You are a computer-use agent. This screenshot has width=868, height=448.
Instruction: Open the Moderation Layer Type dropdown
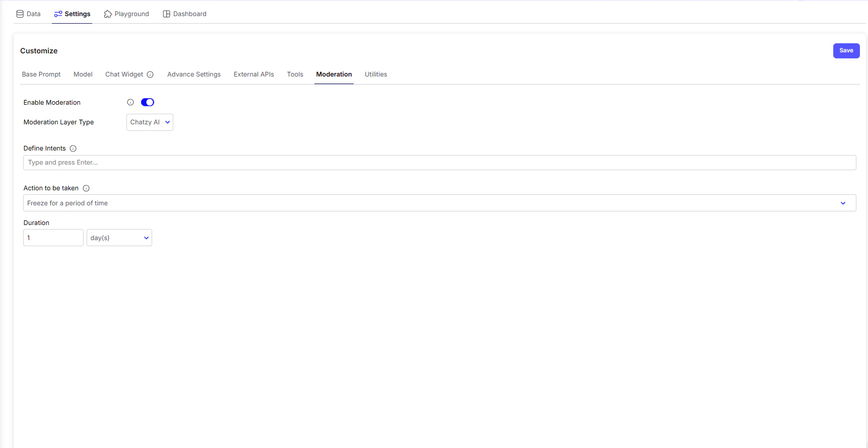click(x=150, y=122)
